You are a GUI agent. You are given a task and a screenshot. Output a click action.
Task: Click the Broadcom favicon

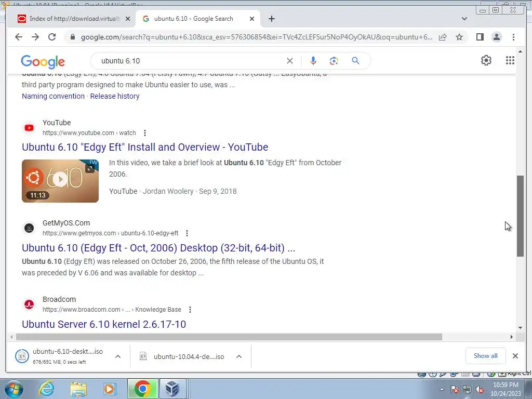click(x=29, y=304)
